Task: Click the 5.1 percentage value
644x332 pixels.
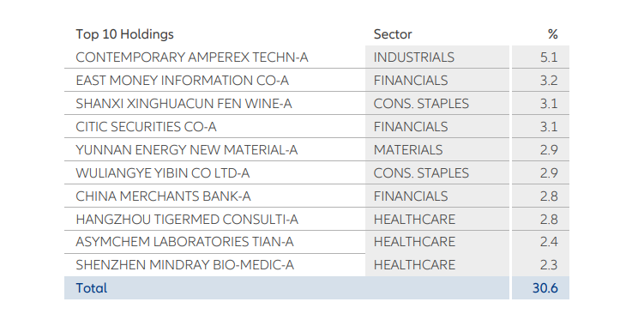Action: 549,57
